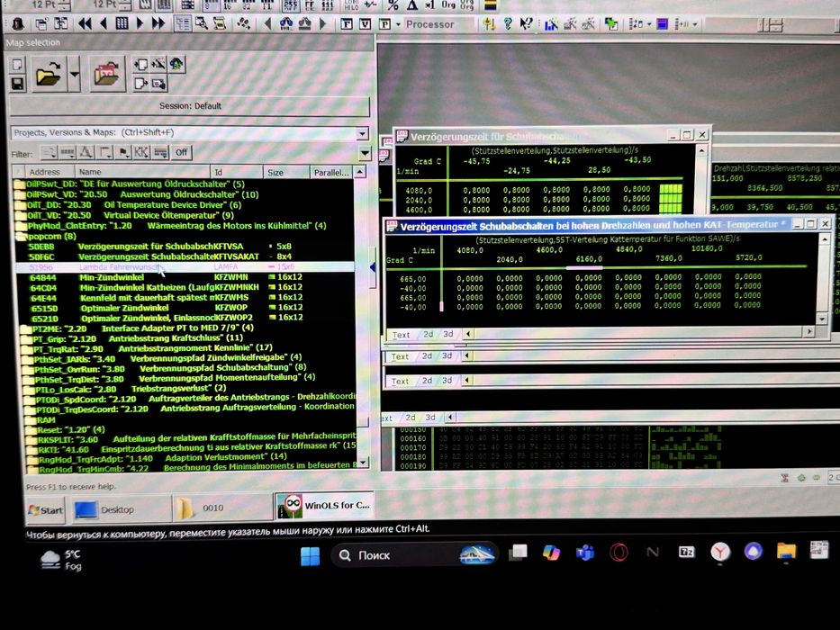The image size is (840, 630).
Task: Click the map search magnifier icon
Action: [202, 23]
